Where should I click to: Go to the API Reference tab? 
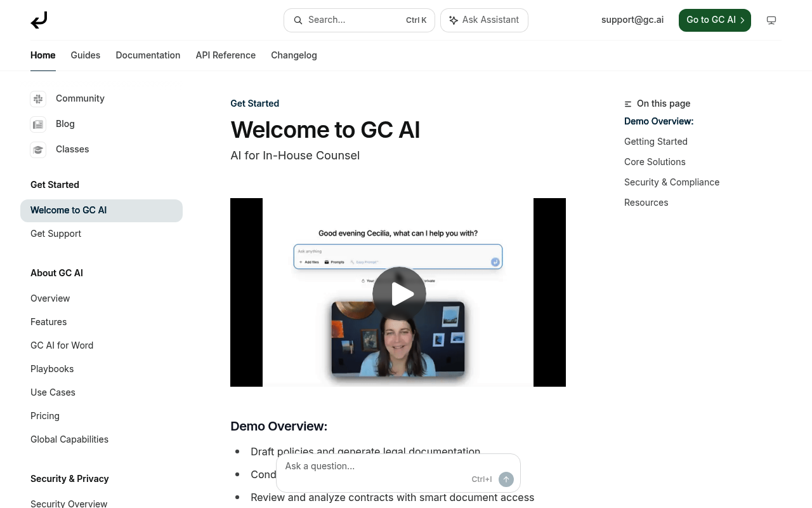pos(226,55)
